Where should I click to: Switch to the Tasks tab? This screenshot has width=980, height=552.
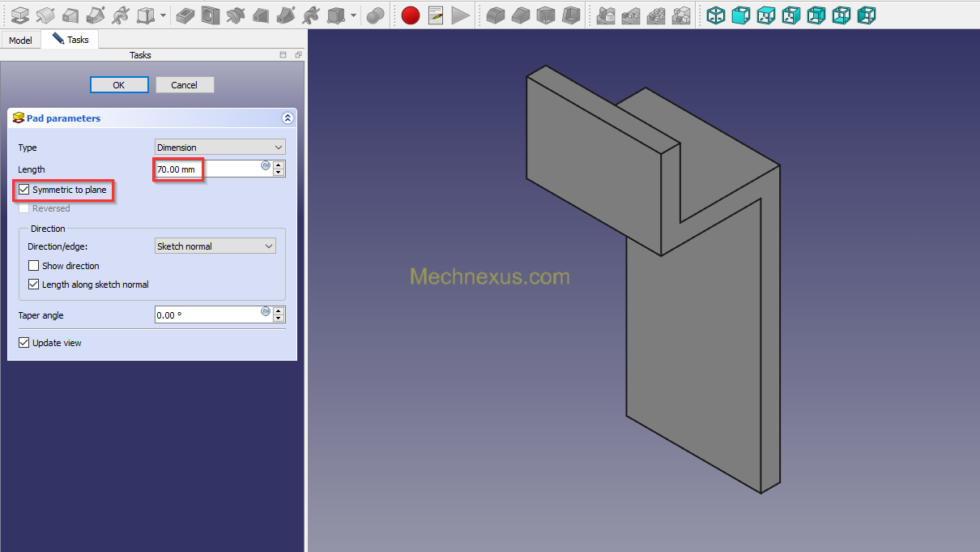(70, 39)
